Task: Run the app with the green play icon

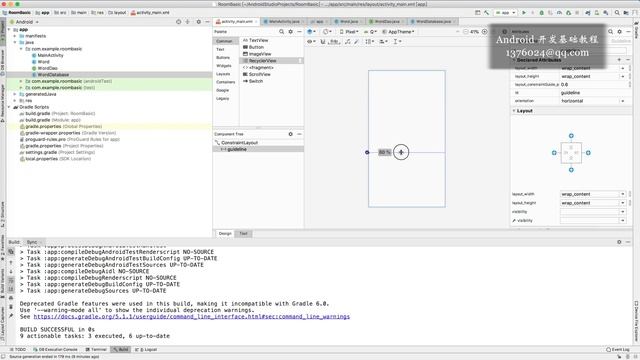Action: (x=524, y=13)
